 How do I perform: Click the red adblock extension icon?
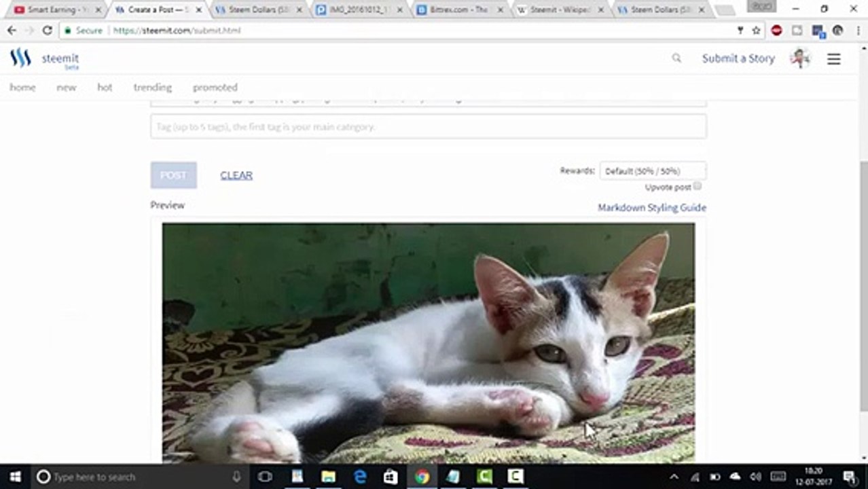point(777,31)
